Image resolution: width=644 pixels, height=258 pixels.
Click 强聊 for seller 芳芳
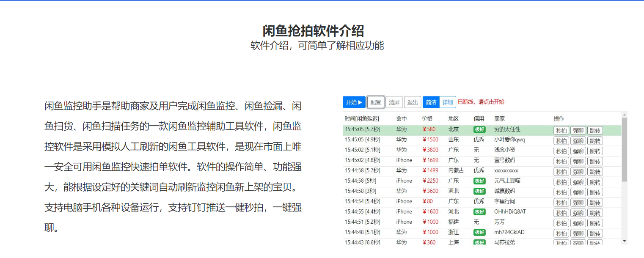[578, 223]
